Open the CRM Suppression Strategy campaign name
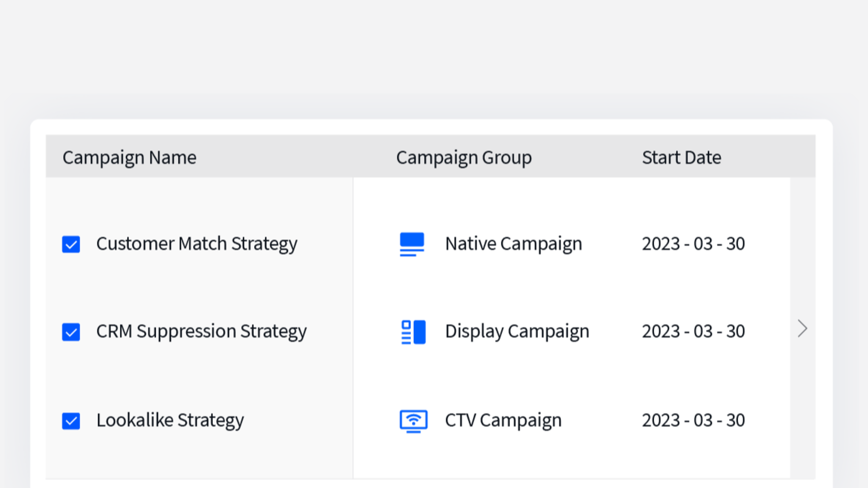 [201, 331]
